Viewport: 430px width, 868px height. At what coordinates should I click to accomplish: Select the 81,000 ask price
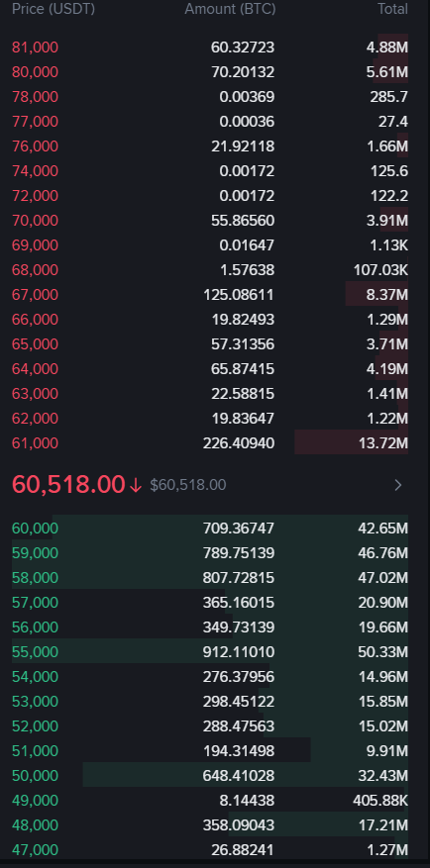[35, 48]
